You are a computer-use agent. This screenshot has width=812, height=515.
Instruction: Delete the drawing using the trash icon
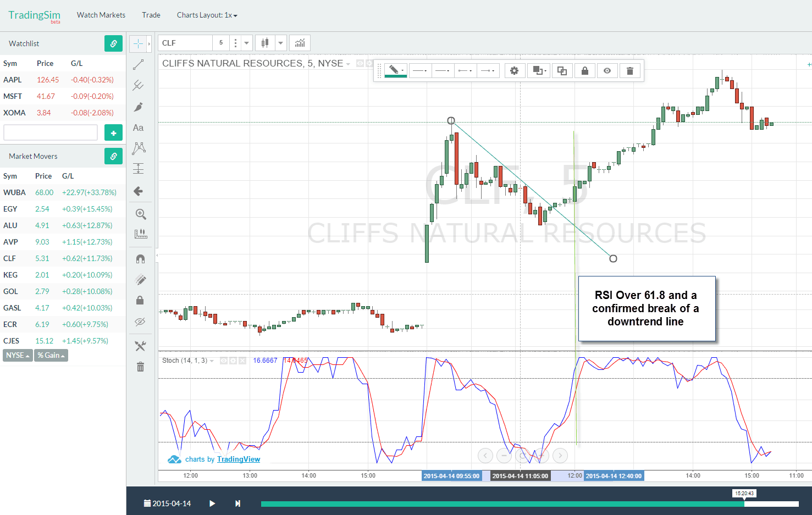coord(629,70)
